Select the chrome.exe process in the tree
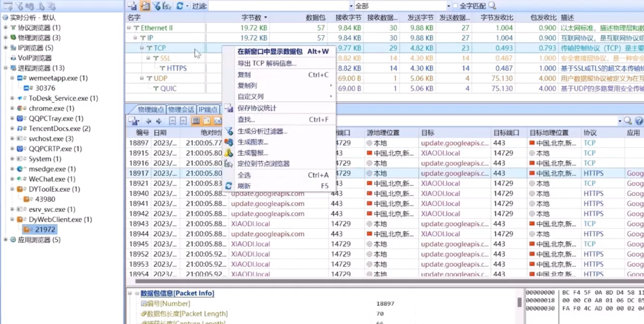The height and width of the screenshot is (324, 644). click(51, 108)
